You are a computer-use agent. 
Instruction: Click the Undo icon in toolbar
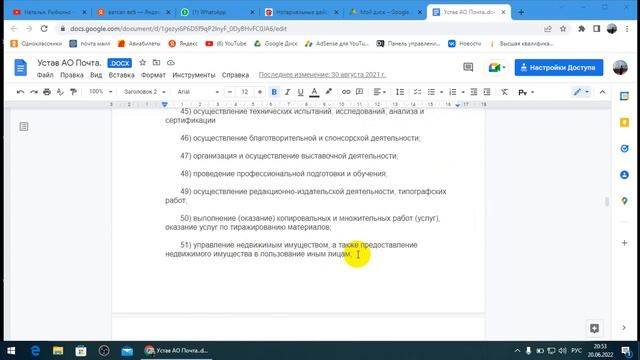coord(20,92)
